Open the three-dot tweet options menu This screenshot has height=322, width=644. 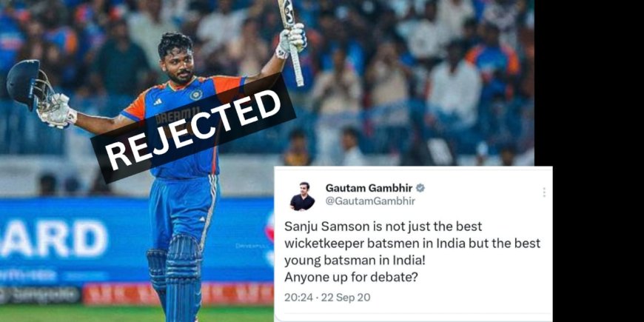(x=544, y=192)
